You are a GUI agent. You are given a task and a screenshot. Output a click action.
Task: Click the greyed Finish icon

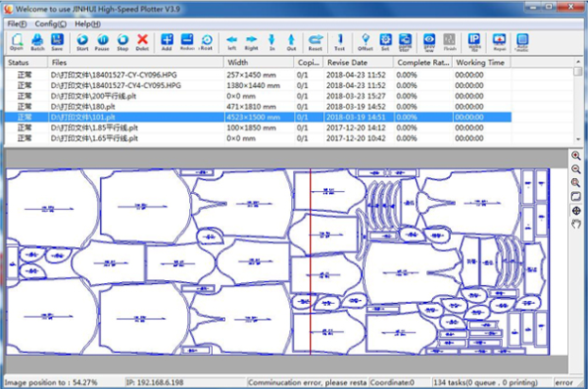click(x=449, y=42)
